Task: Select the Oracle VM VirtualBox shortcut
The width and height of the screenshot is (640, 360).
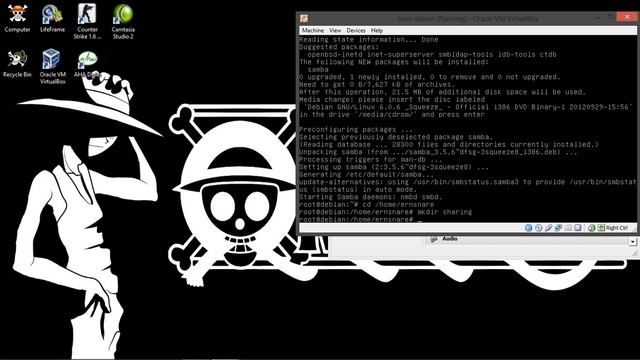Action: [x=52, y=67]
